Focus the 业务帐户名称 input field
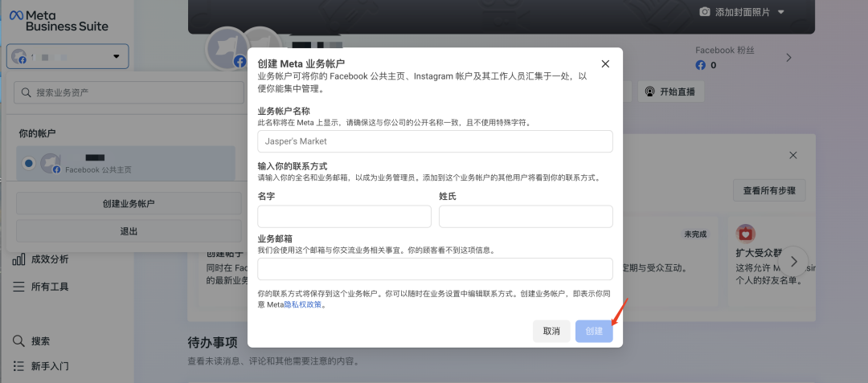Image resolution: width=868 pixels, height=383 pixels. click(x=435, y=141)
